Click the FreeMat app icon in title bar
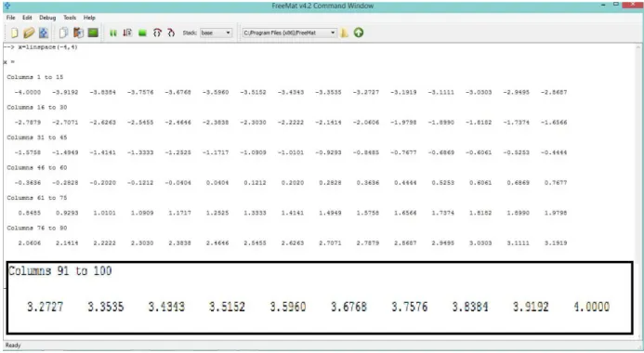Screen dimensions: 644x353 [x=7, y=6]
